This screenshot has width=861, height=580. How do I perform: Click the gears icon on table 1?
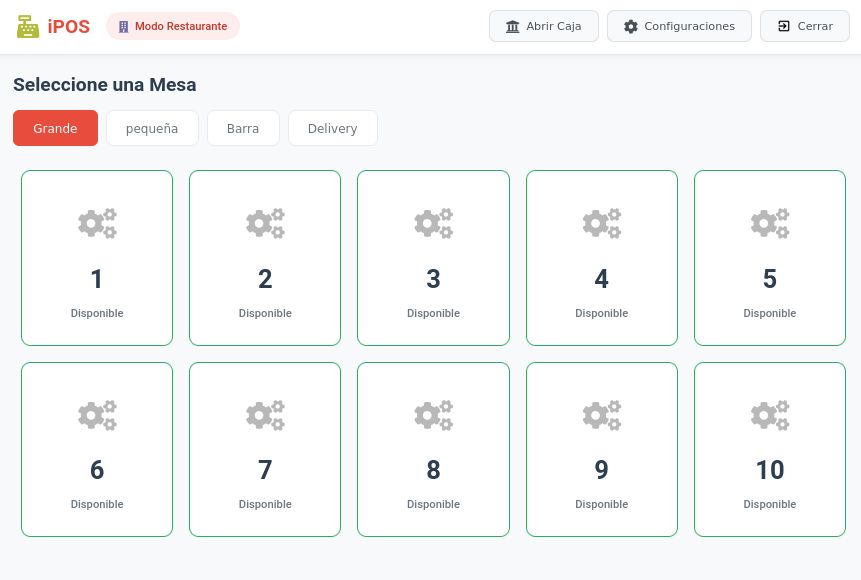click(97, 223)
